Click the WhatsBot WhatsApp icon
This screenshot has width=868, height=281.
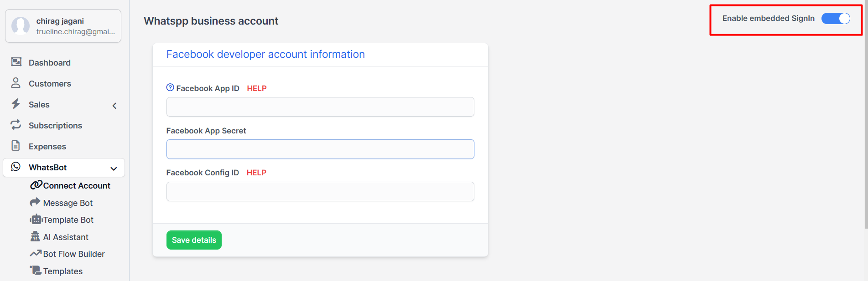tap(16, 167)
